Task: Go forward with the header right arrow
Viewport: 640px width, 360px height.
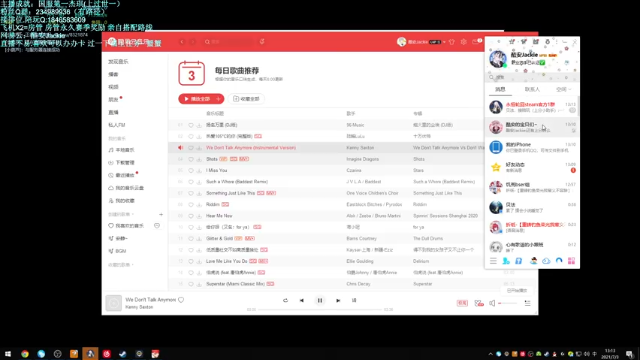Action: [193, 42]
